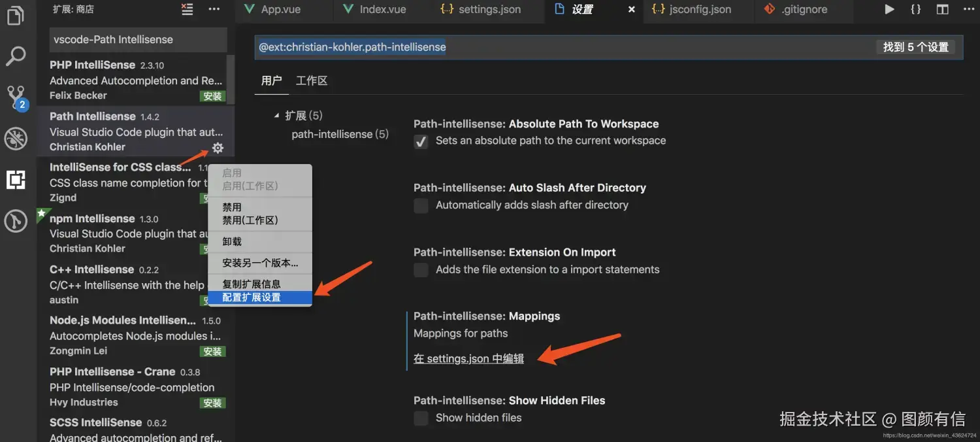
Task: Open editor more actions ellipsis
Action: click(x=968, y=9)
